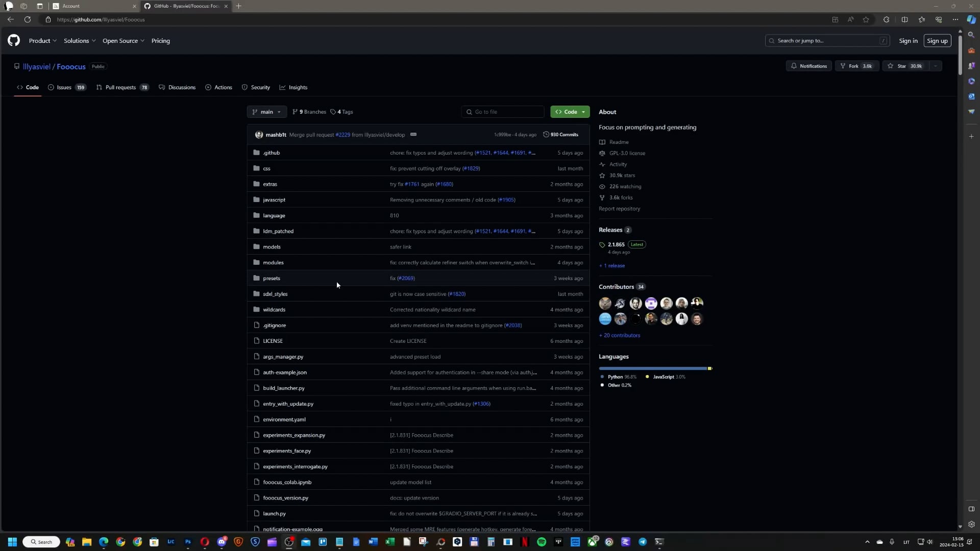Expand the star lists dropdown arrow

[936, 66]
